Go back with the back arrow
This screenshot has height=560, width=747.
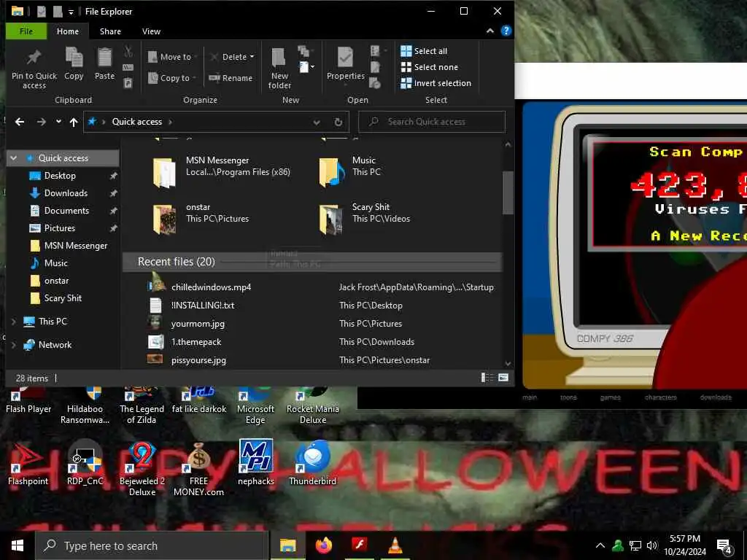[20, 122]
